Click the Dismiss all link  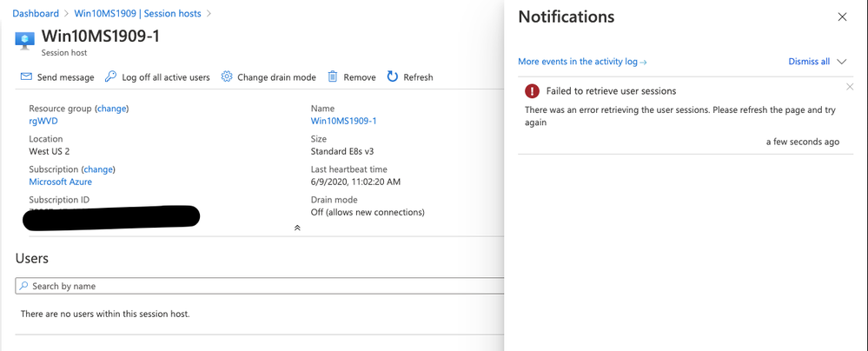point(809,62)
